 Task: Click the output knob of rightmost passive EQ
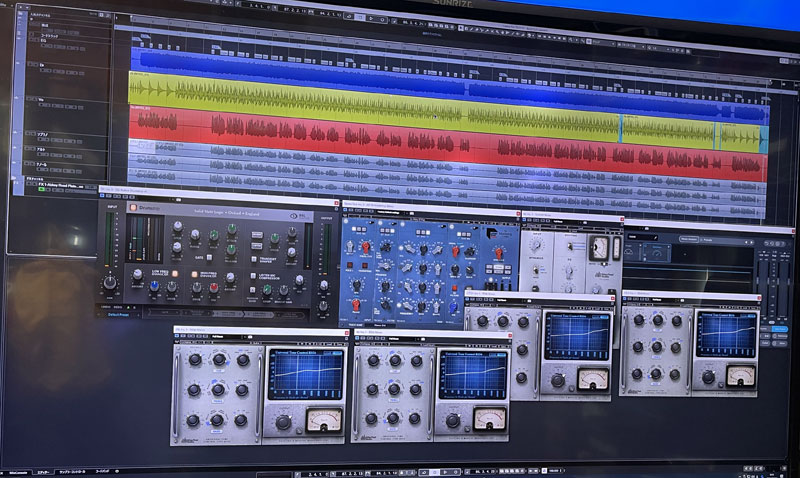click(x=708, y=378)
